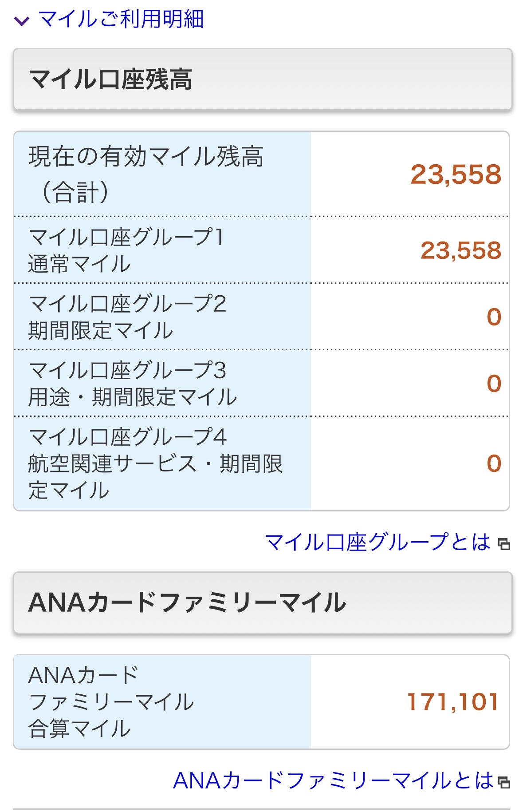Select the ファミリーマイル 合算マイル label
This screenshot has width=523, height=812.
coord(111,702)
